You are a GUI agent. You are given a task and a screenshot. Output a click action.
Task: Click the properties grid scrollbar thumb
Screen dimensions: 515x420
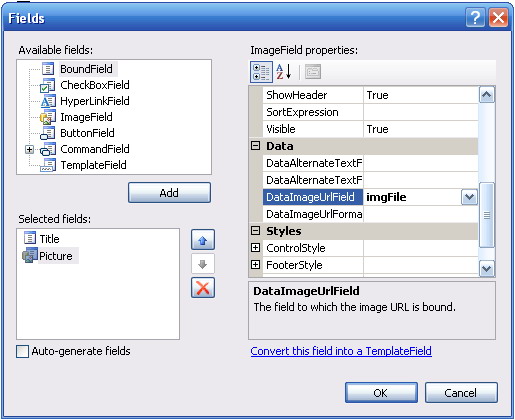click(x=486, y=215)
